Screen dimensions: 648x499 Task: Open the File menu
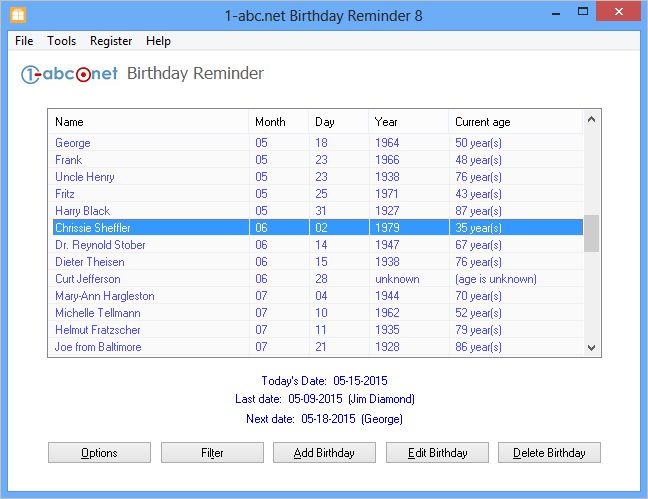point(24,41)
